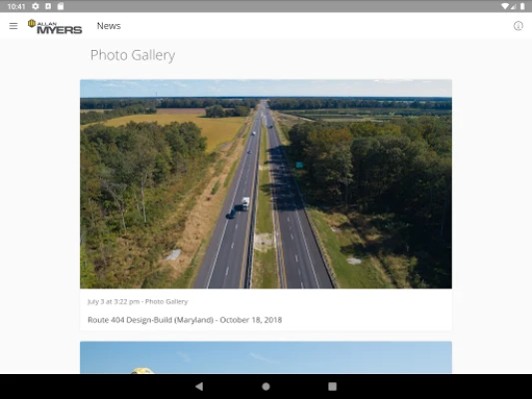Tap the SD card status icon
Screen dimensions: 532x399
pos(61,6)
